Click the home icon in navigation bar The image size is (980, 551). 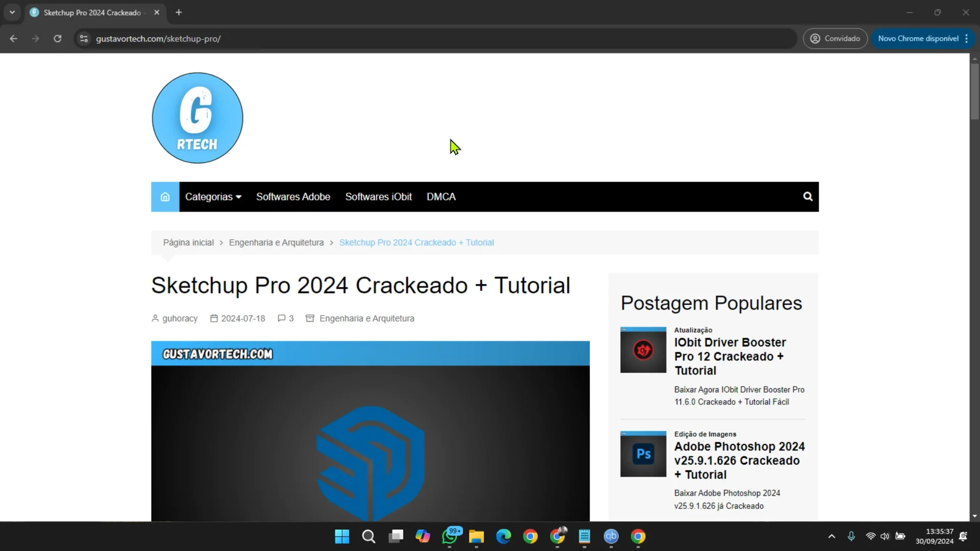[165, 197]
